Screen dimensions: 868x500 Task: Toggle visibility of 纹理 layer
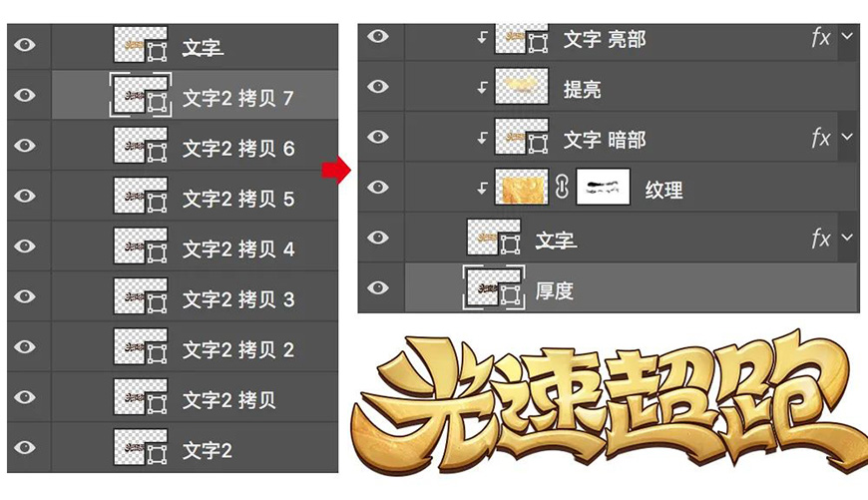(378, 188)
